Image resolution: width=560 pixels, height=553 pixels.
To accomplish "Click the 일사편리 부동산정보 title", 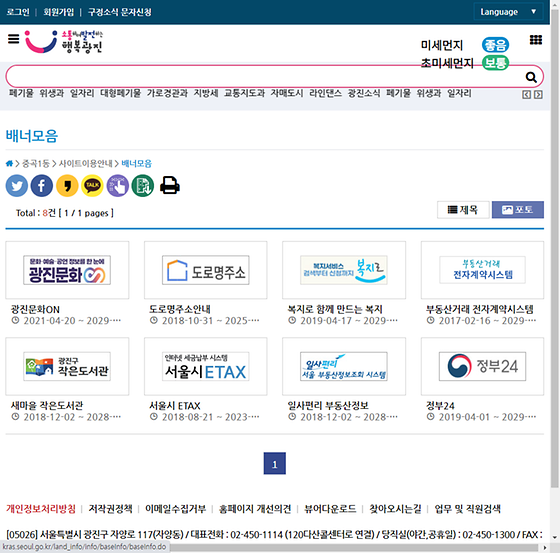I will pyautogui.click(x=328, y=406).
